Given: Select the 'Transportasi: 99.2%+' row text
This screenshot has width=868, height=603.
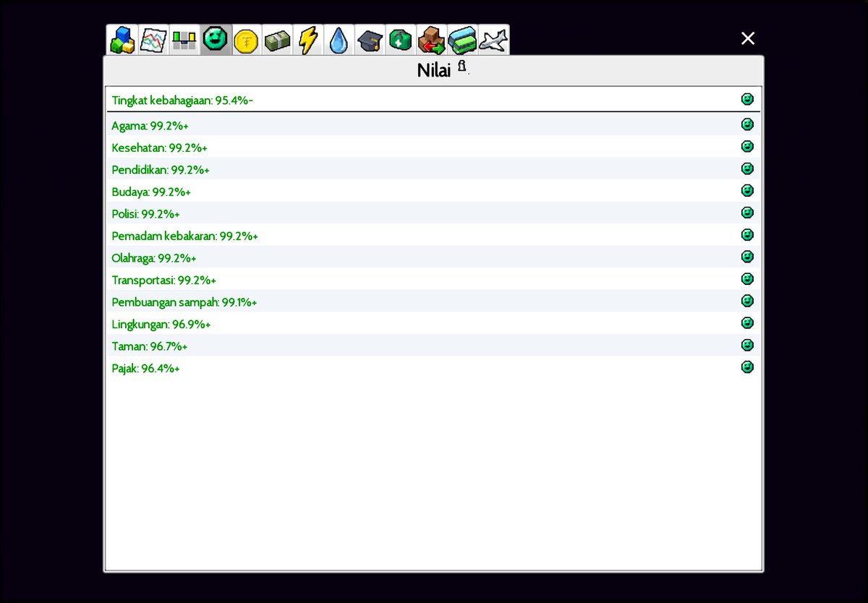Looking at the screenshot, I should (x=164, y=281).
